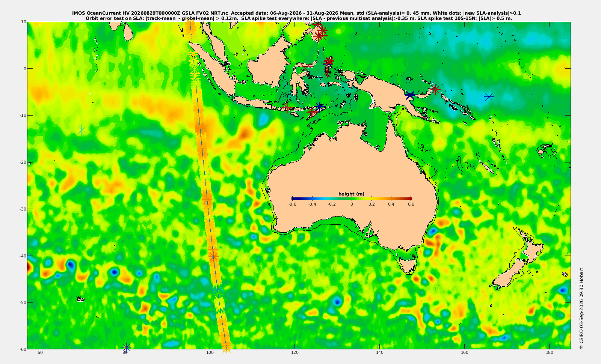The height and width of the screenshot is (364, 601).
Task: Click the 0 tick label on the colorbar
Action: (352, 204)
